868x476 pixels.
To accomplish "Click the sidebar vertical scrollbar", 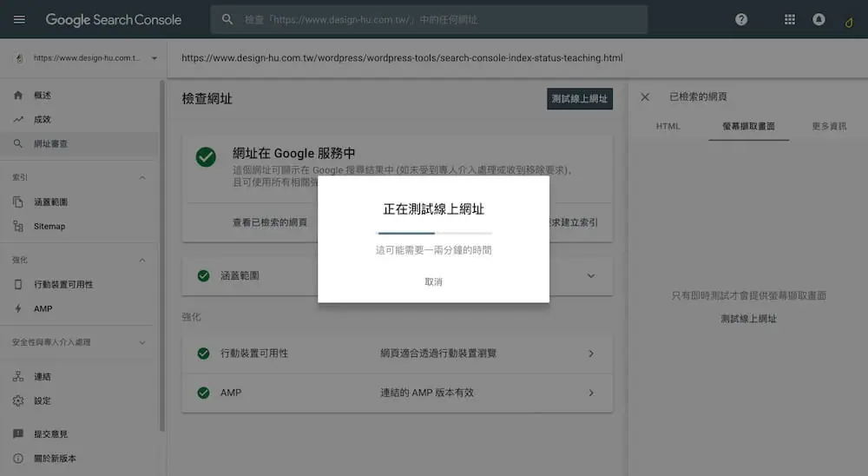I will (162, 255).
